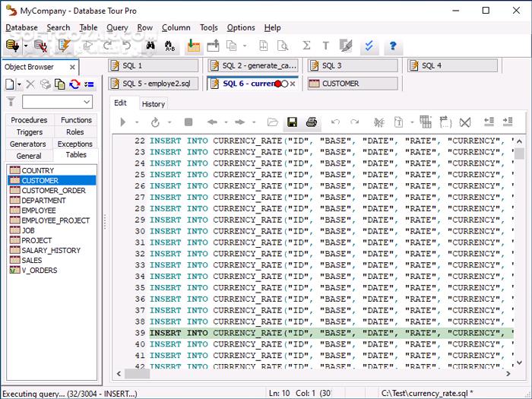The width and height of the screenshot is (532, 399).
Task: Select the SALARY_HISTORY table
Action: [51, 250]
